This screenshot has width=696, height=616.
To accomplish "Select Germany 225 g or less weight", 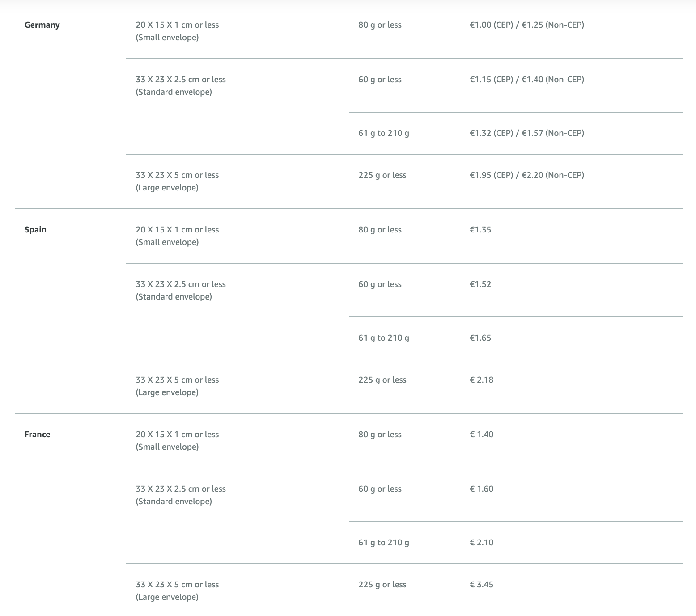I will pyautogui.click(x=382, y=175).
